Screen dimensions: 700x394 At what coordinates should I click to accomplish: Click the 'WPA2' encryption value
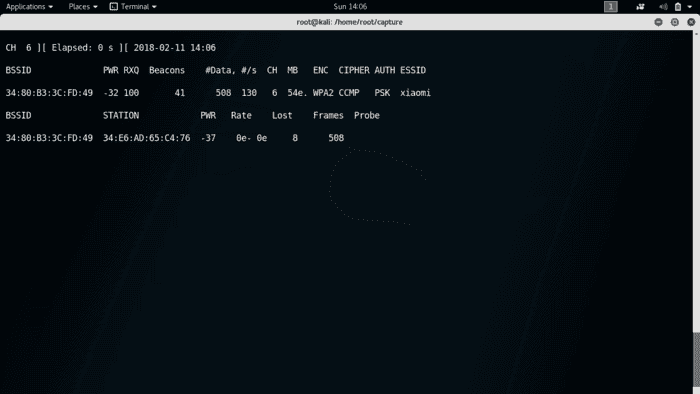coord(323,93)
